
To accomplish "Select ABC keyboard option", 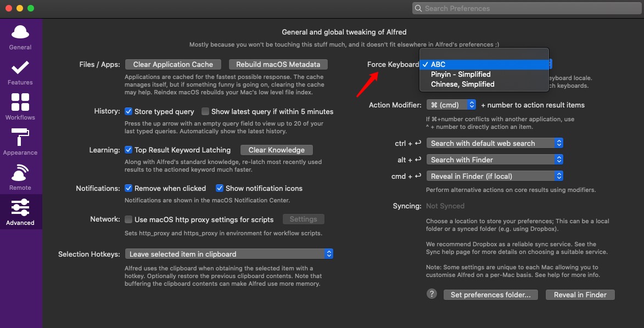I will pyautogui.click(x=484, y=65).
